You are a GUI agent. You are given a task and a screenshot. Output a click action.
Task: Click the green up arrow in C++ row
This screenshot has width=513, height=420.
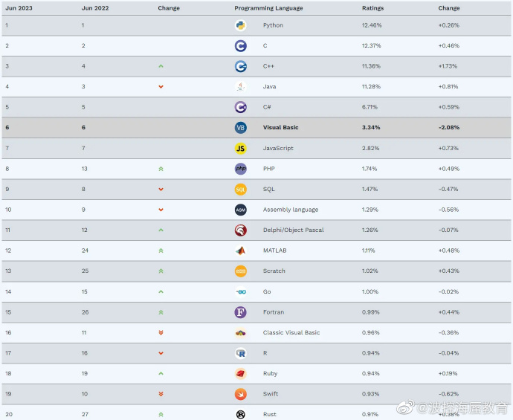pos(161,66)
